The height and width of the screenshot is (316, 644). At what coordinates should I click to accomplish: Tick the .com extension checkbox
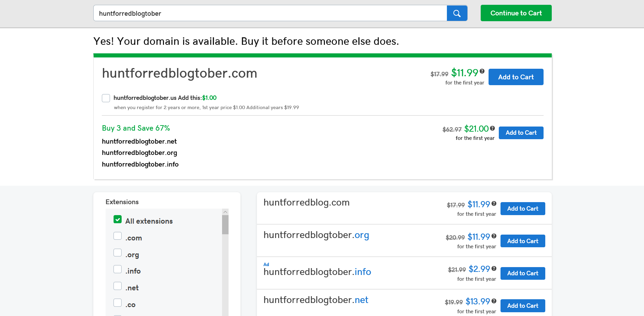(x=118, y=236)
